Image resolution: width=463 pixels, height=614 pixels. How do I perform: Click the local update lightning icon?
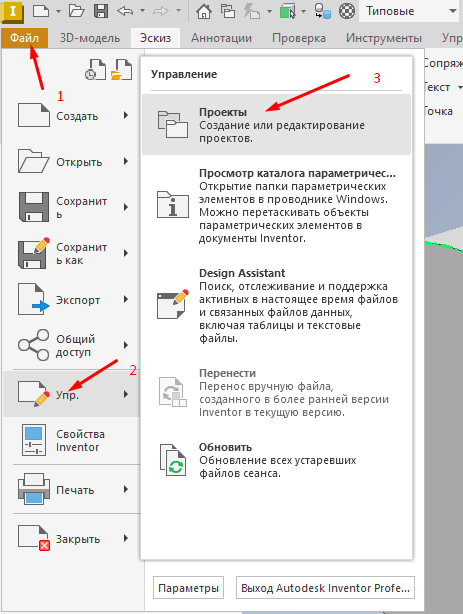pos(251,11)
